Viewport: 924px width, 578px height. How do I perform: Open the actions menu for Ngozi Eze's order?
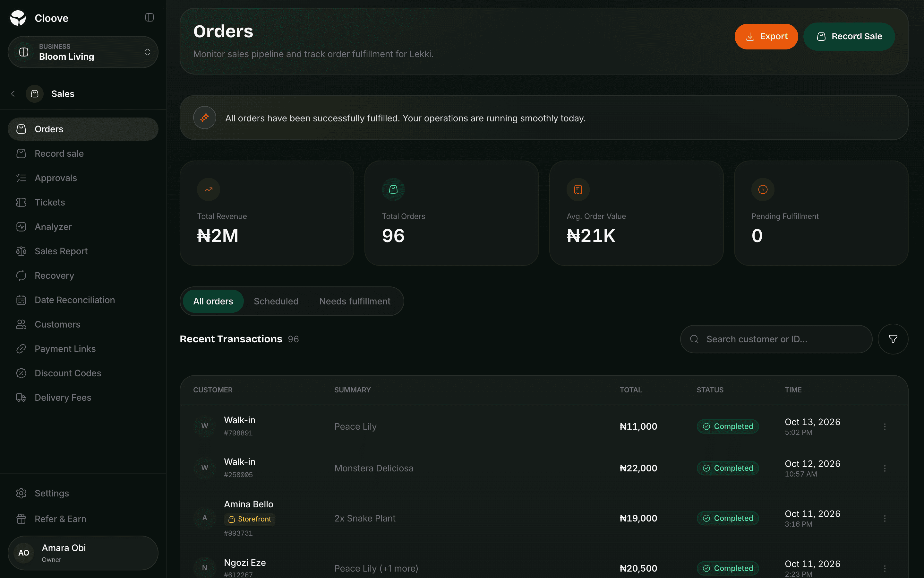coord(885,568)
